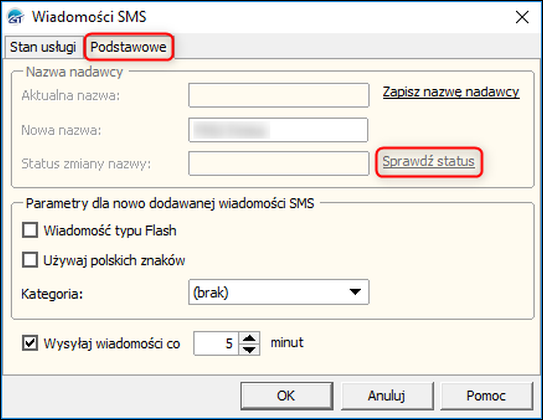Click the minutes interval number field
This screenshot has height=420, width=543.
[216, 343]
